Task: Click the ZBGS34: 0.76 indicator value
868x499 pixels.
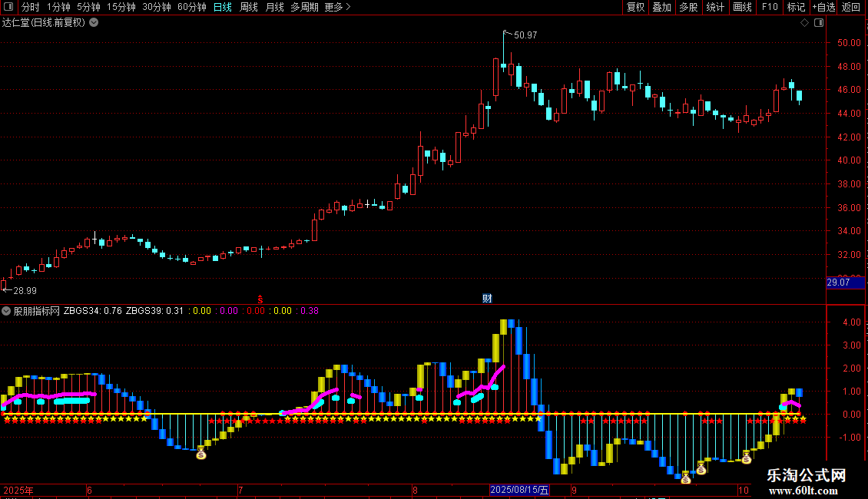Action: pyautogui.click(x=92, y=311)
